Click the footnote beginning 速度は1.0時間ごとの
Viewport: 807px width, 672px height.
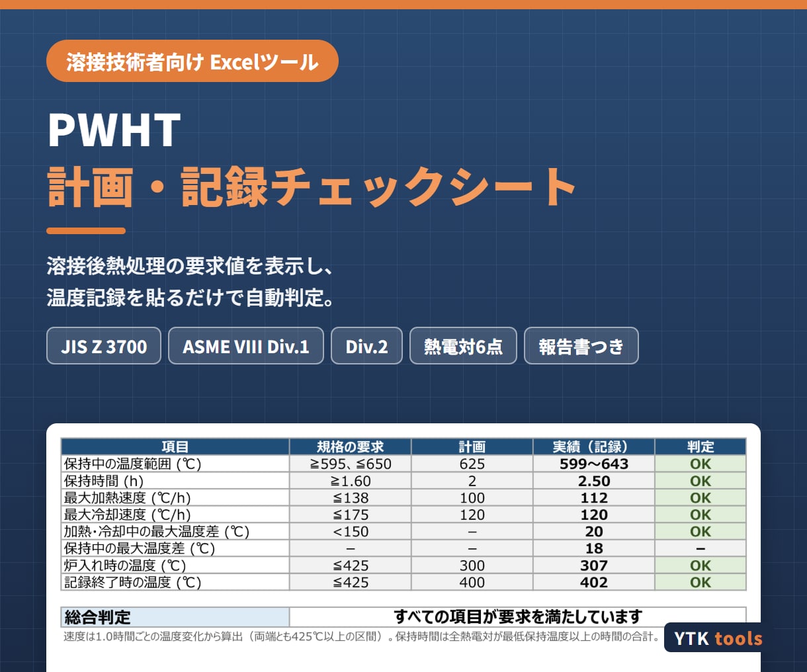pyautogui.click(x=362, y=637)
